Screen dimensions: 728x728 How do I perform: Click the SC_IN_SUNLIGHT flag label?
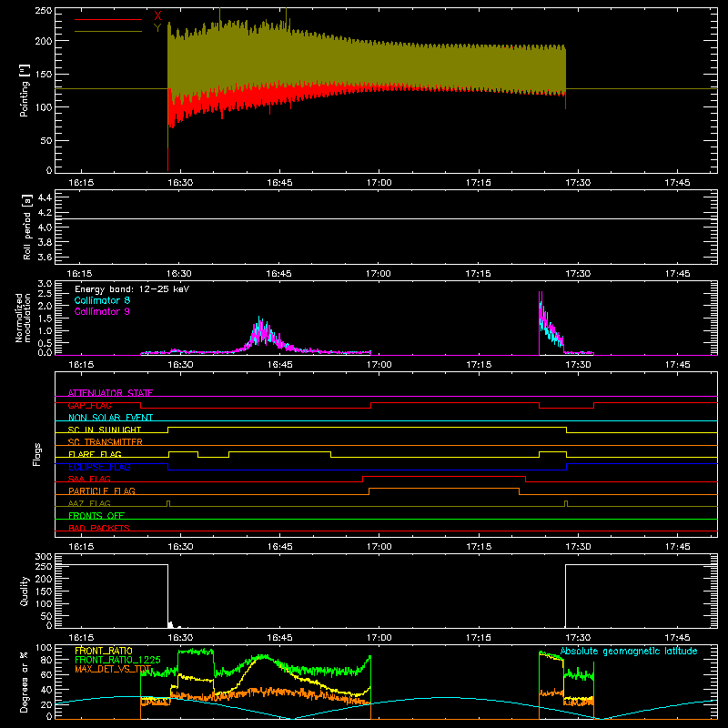[x=105, y=430]
